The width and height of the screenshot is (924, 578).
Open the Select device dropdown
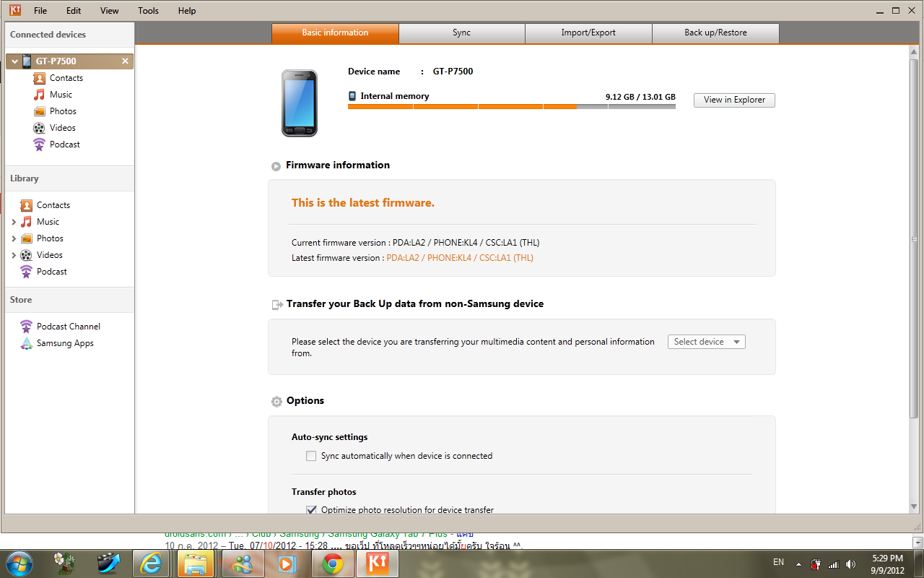pyautogui.click(x=707, y=342)
